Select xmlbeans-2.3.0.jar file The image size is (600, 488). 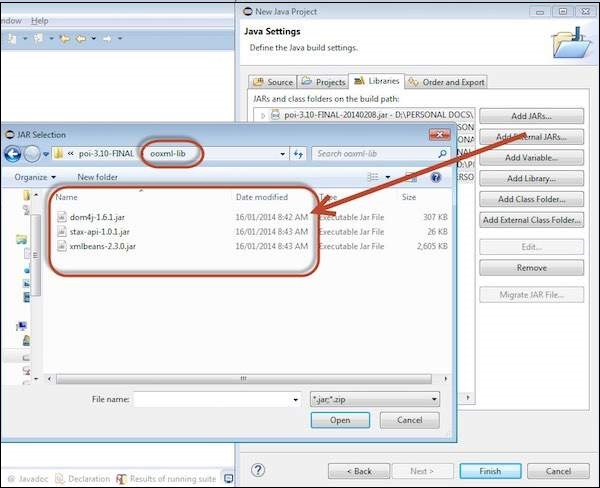(x=103, y=246)
